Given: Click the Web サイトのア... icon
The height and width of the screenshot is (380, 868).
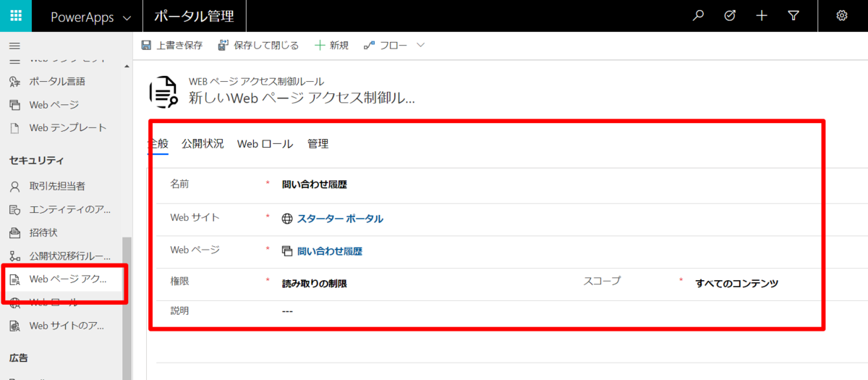Looking at the screenshot, I should pyautogui.click(x=14, y=326).
